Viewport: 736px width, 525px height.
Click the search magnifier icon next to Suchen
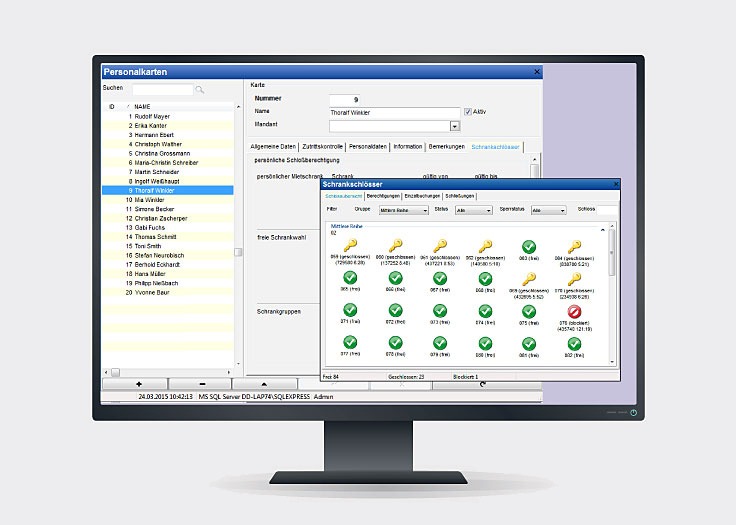pyautogui.click(x=200, y=90)
